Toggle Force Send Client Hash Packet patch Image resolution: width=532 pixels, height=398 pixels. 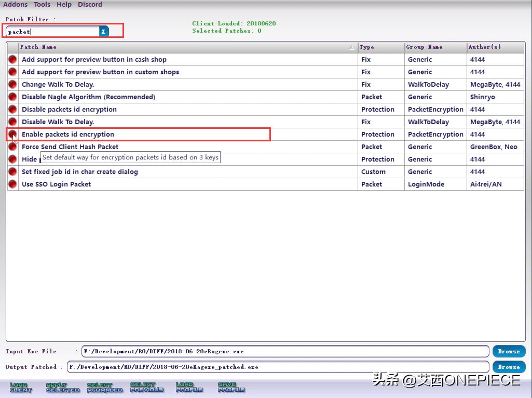coord(12,147)
